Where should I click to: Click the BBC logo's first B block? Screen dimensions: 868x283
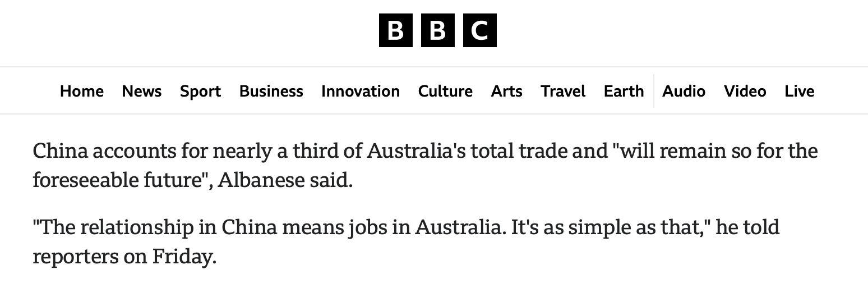pos(396,30)
